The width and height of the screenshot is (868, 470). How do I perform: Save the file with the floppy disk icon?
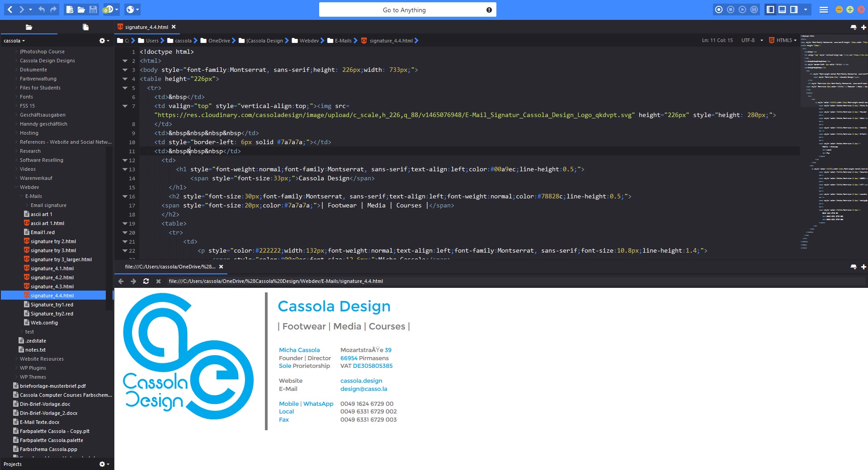(93, 9)
